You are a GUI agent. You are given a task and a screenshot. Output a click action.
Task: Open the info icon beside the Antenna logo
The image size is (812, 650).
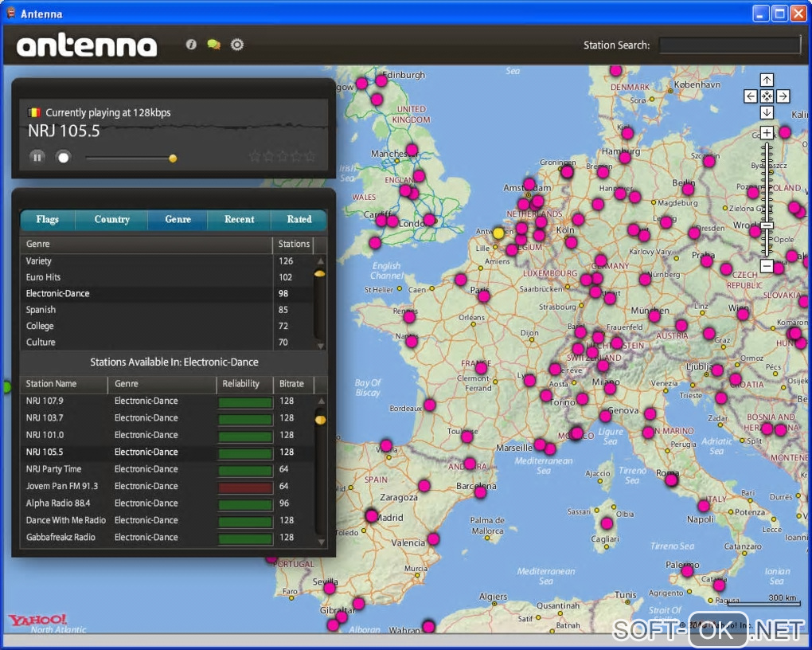pos(191,45)
